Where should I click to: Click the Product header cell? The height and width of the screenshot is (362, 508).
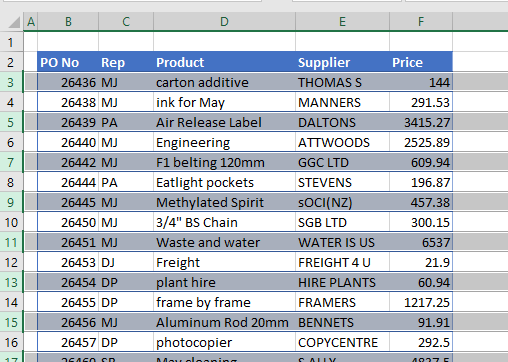[x=224, y=62]
